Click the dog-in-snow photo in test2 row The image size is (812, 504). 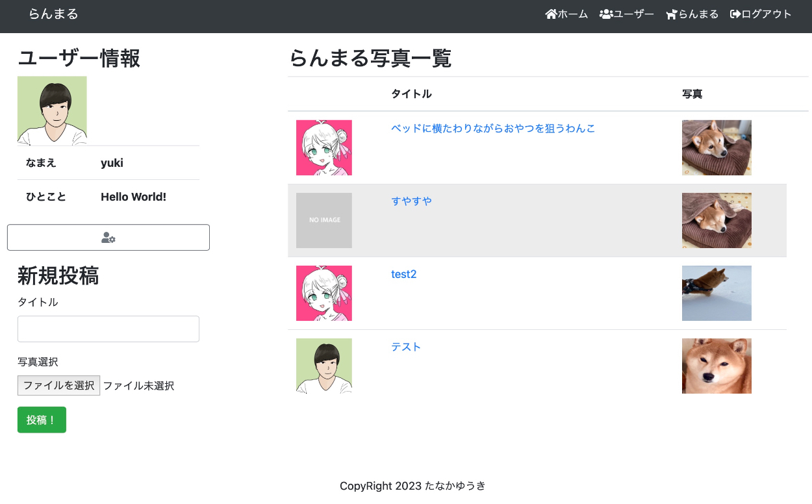(x=717, y=293)
